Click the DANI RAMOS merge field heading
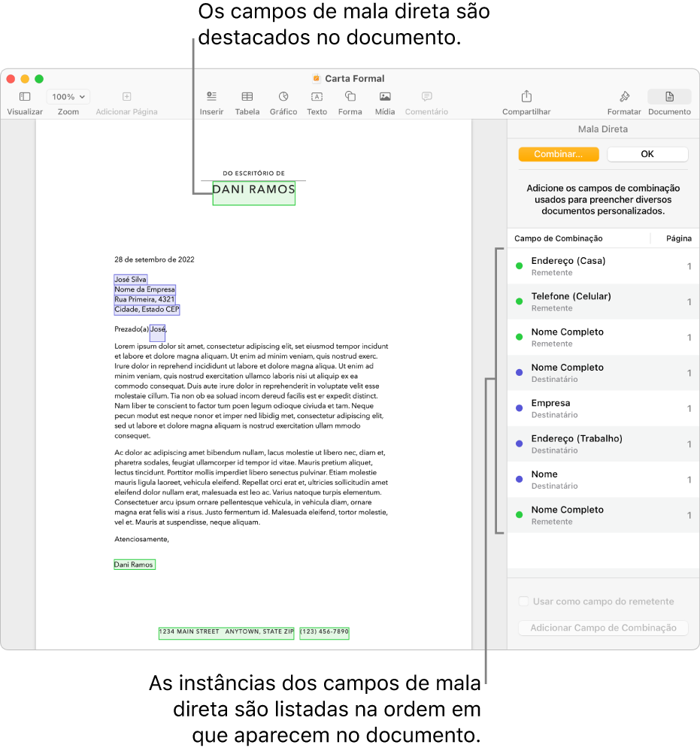Viewport: 700px width, 754px height. 253,194
